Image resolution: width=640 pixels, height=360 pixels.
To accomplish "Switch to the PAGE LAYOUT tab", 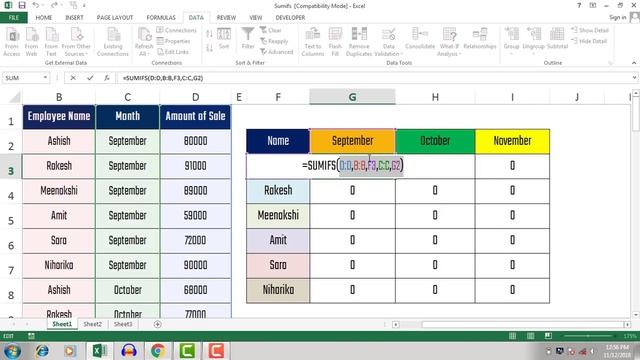I will point(115,18).
